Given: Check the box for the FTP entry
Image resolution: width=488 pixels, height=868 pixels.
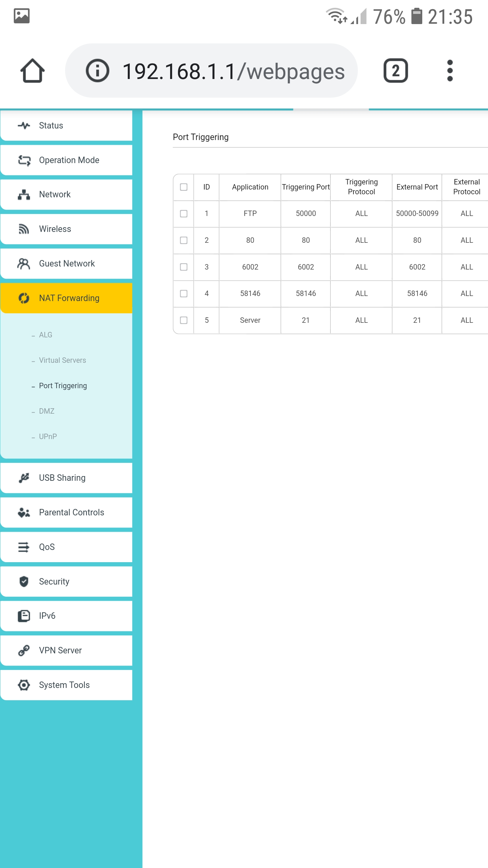Looking at the screenshot, I should [184, 214].
